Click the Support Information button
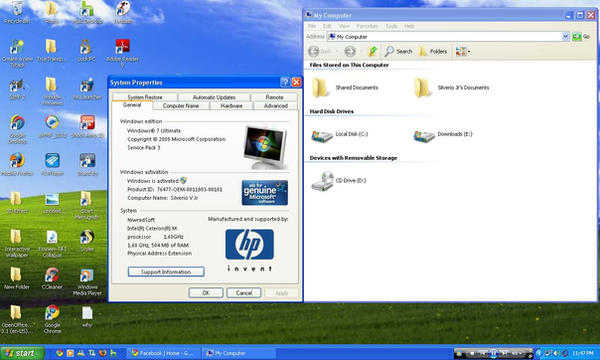Viewport: 600px width, 360px height. point(166,272)
